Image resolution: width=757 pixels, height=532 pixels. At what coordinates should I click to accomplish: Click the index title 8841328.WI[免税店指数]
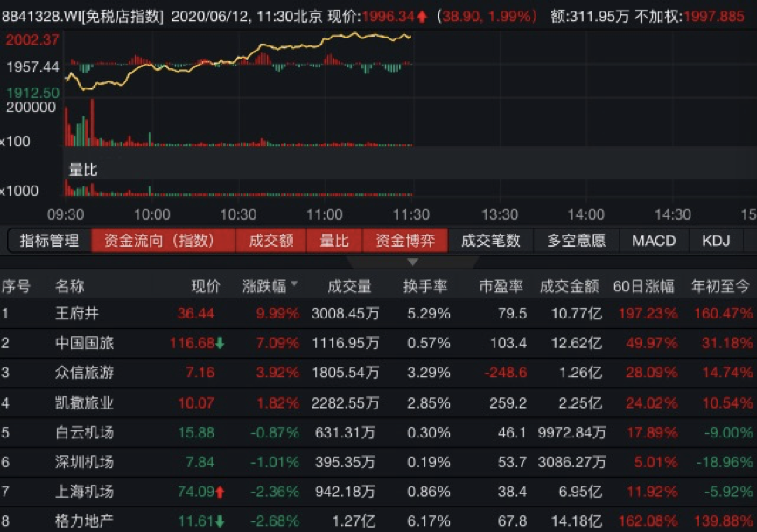click(82, 17)
